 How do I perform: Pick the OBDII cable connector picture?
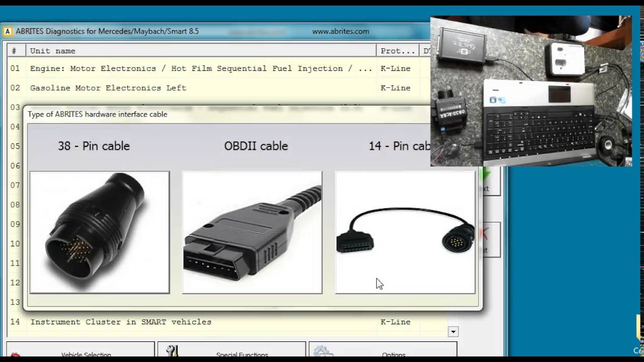click(252, 232)
